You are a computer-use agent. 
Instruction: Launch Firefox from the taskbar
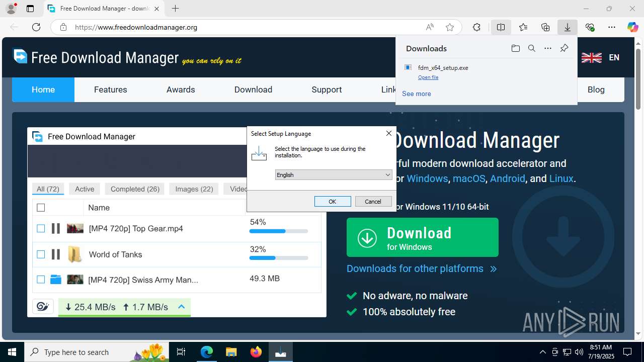pos(256,352)
